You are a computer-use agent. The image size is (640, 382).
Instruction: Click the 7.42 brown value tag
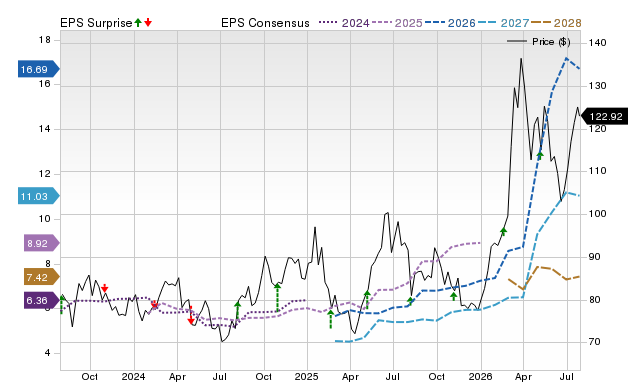tap(42, 278)
